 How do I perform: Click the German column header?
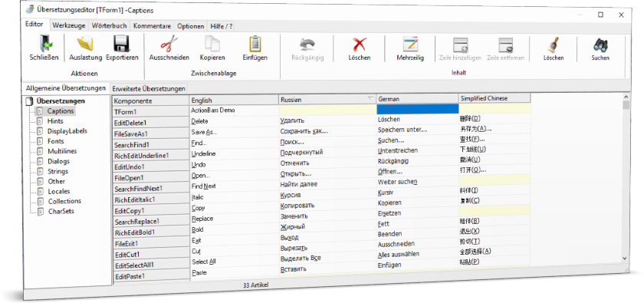coord(417,99)
